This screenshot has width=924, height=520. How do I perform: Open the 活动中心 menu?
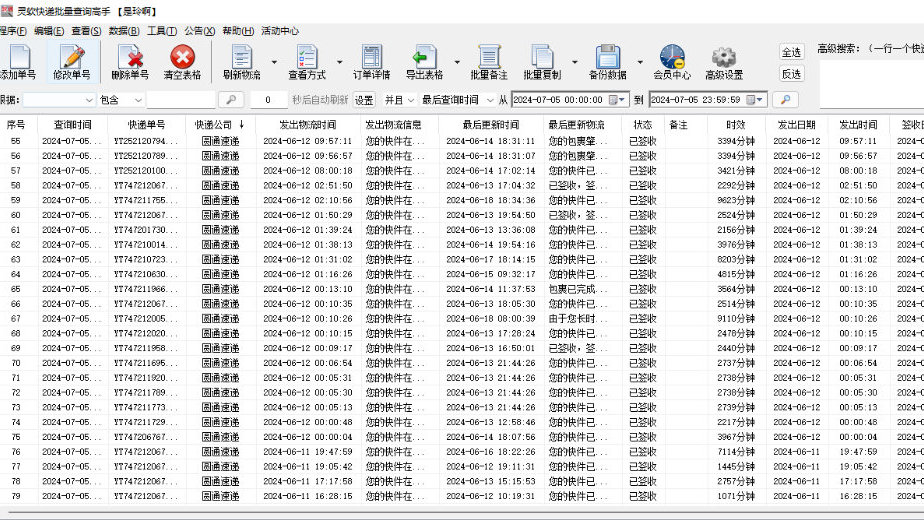click(280, 31)
